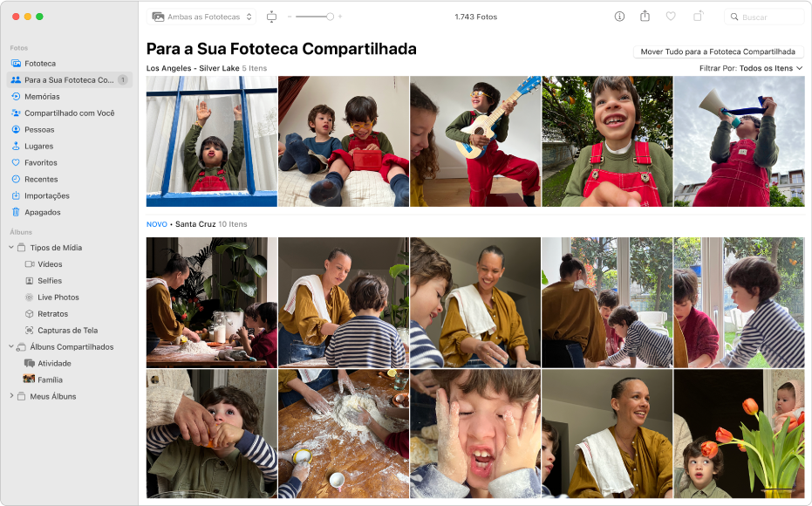Click the Info icon in the toolbar
Viewport: 812px width, 506px height.
(x=619, y=17)
